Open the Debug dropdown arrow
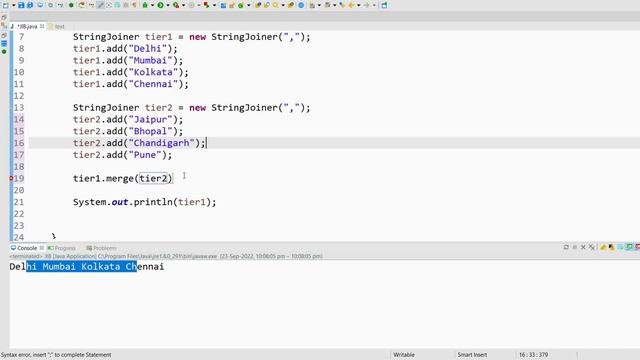The height and width of the screenshot is (360, 640). [x=152, y=5]
